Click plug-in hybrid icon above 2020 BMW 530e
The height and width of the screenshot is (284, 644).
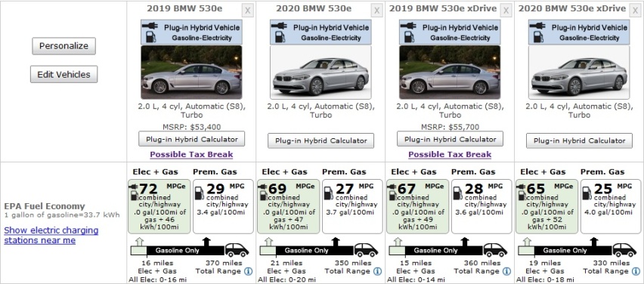click(x=320, y=32)
